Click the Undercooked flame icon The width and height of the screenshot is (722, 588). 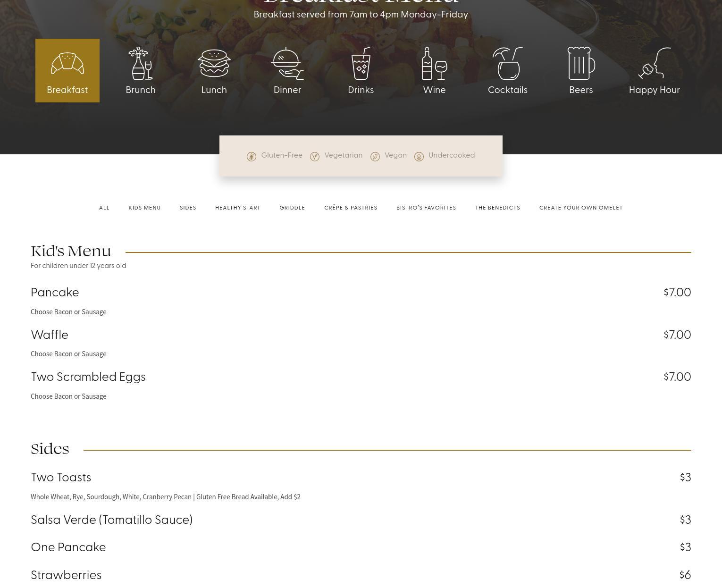pyautogui.click(x=419, y=157)
